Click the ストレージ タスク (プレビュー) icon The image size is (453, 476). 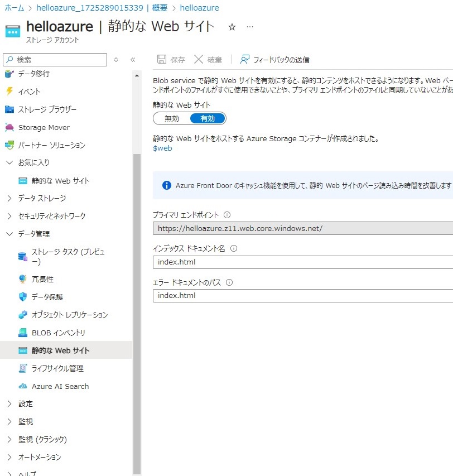coord(23,257)
